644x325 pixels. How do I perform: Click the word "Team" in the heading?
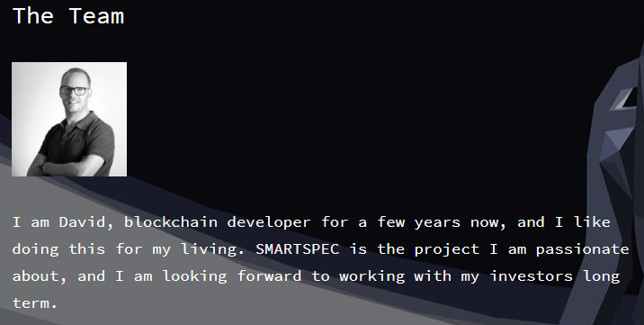point(96,16)
